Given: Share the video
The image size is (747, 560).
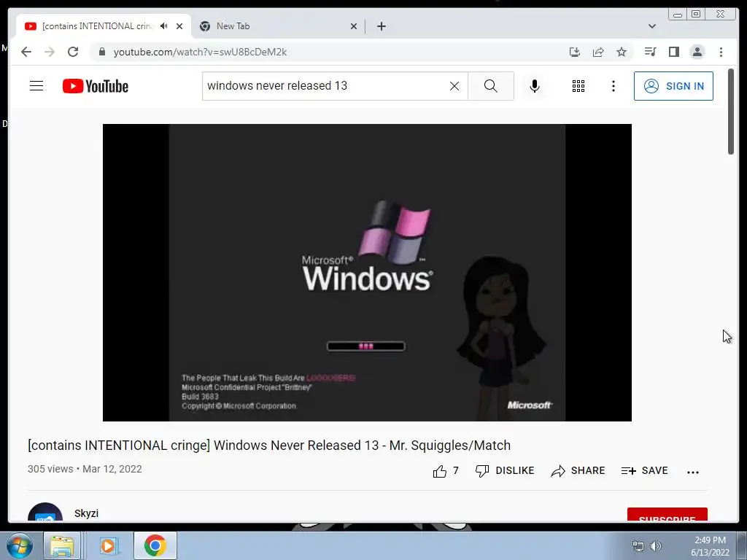Looking at the screenshot, I should [578, 471].
